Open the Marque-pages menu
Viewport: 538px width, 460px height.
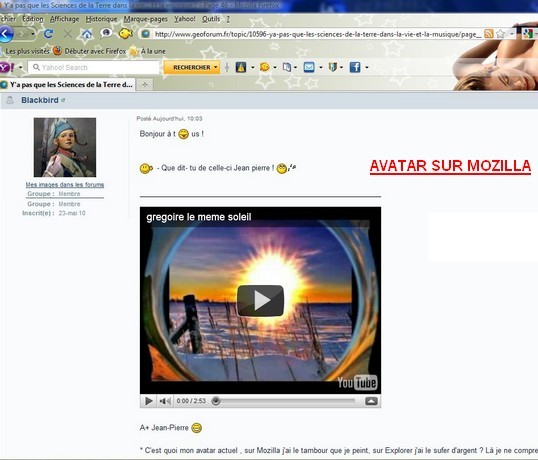pyautogui.click(x=146, y=19)
